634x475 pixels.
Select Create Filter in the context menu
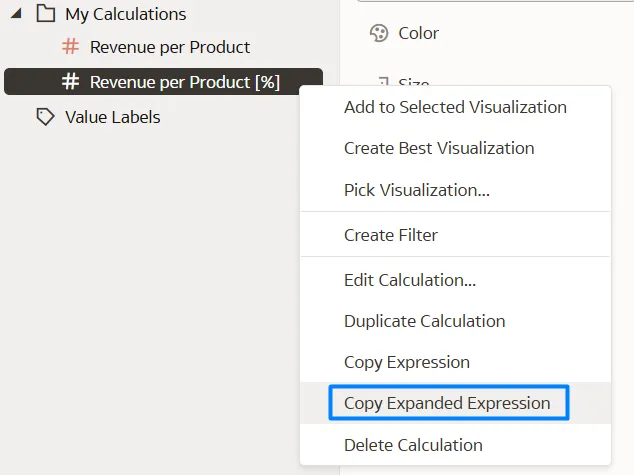[x=391, y=235]
